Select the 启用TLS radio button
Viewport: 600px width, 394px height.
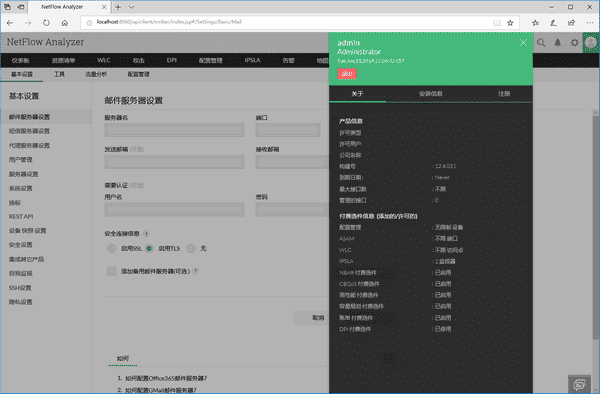click(149, 249)
